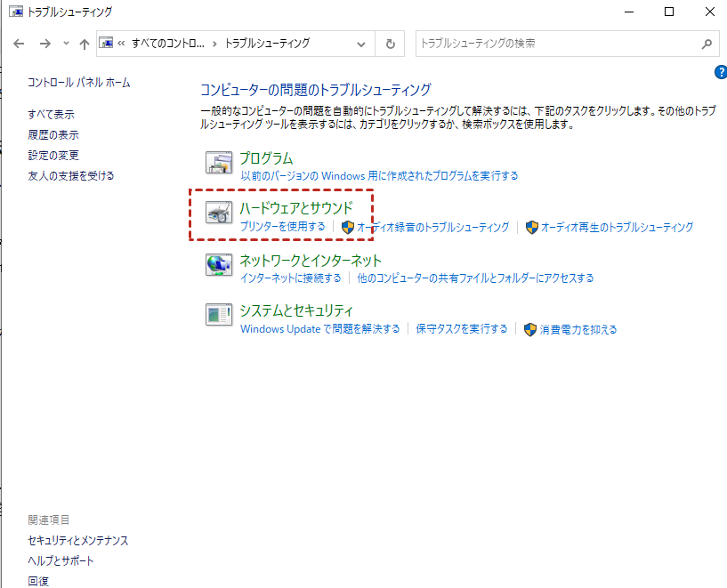Open ハードウェアとサウンド heading
Screen dimensions: 727x588
point(296,208)
